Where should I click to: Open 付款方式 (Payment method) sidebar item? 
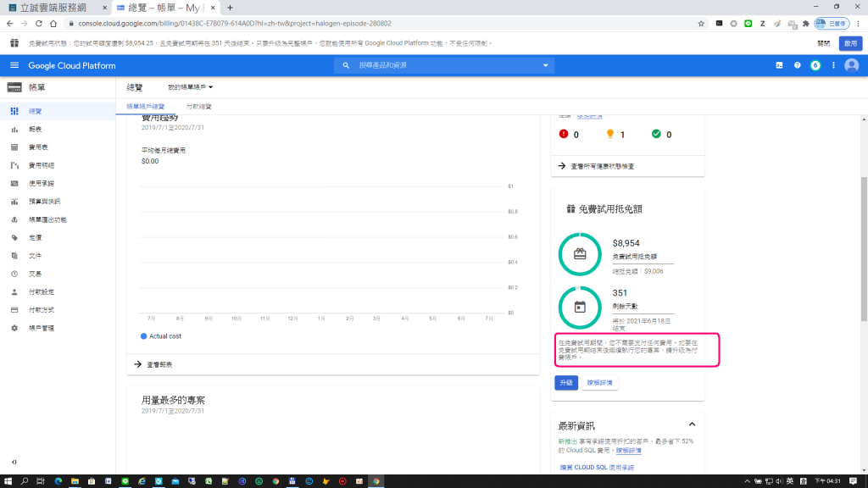[x=58, y=310]
